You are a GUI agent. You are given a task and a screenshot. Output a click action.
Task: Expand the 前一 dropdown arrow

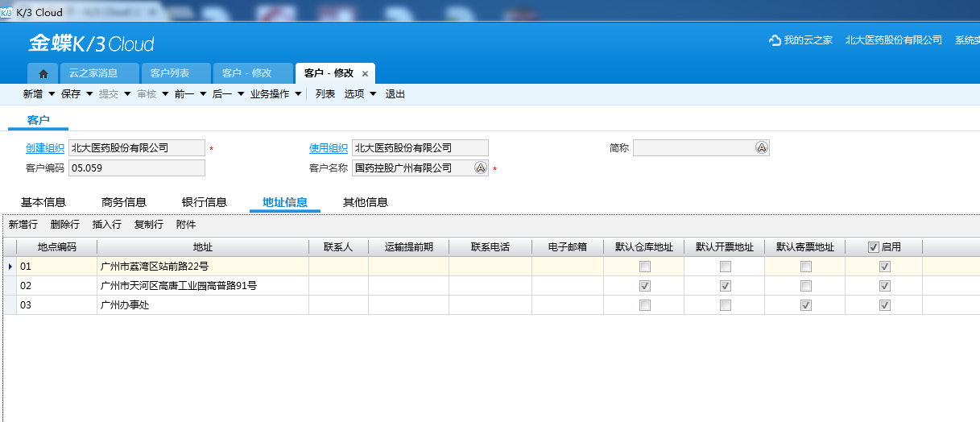[203, 94]
